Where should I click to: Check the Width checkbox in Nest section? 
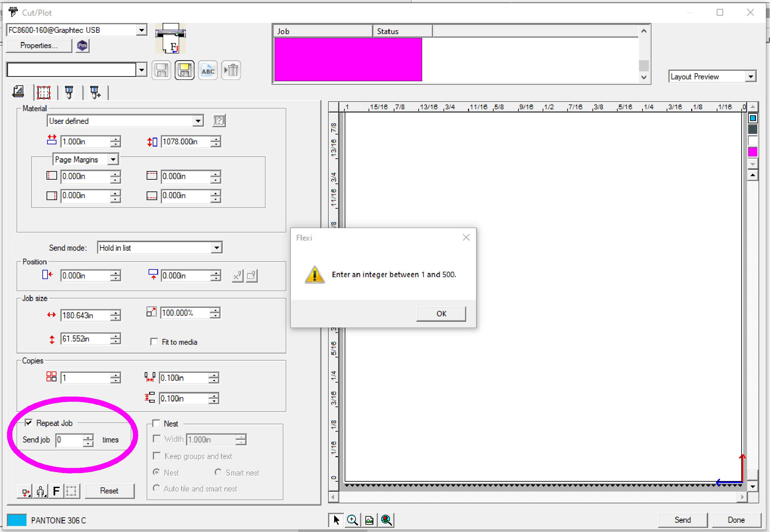157,439
